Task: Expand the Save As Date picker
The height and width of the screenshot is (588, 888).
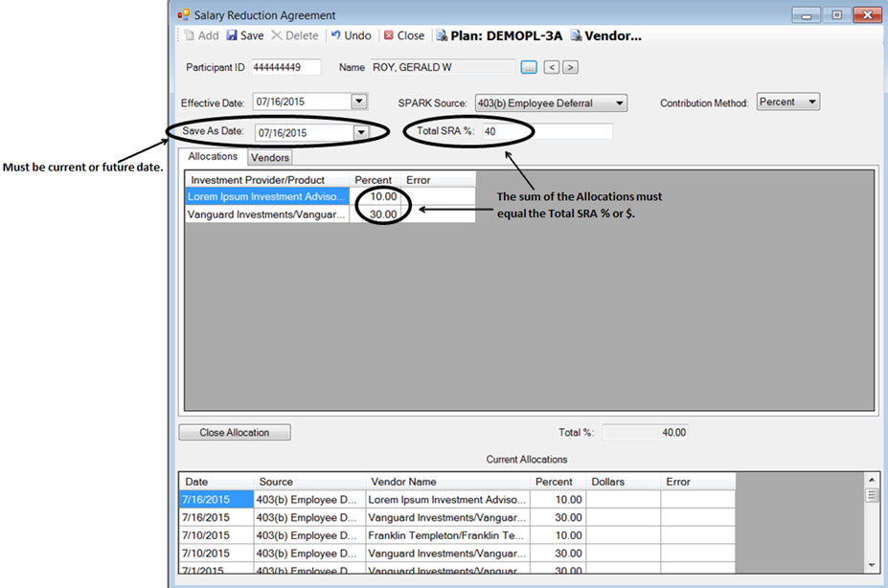Action: tap(360, 132)
